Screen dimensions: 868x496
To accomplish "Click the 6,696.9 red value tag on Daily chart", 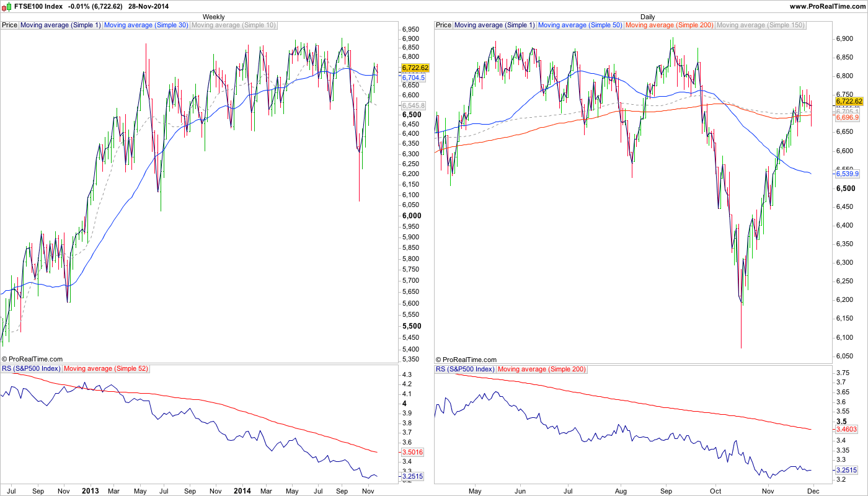I will pos(848,117).
